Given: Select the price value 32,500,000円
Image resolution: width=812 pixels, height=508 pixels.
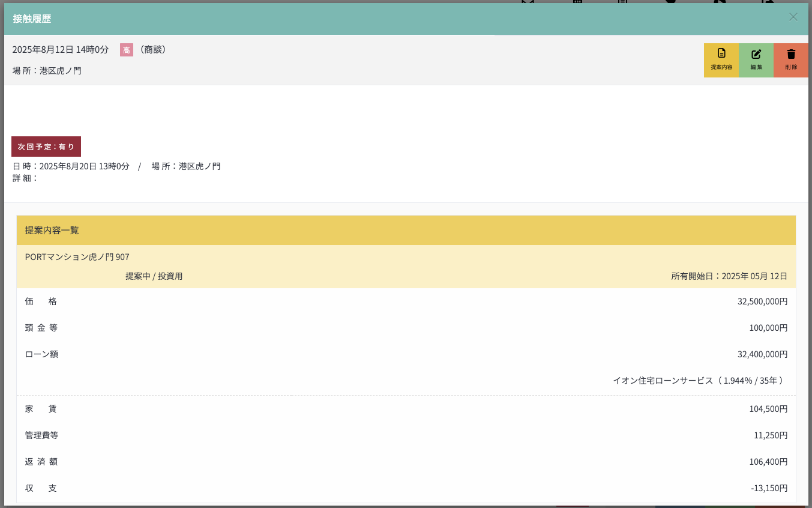Looking at the screenshot, I should pyautogui.click(x=763, y=301).
